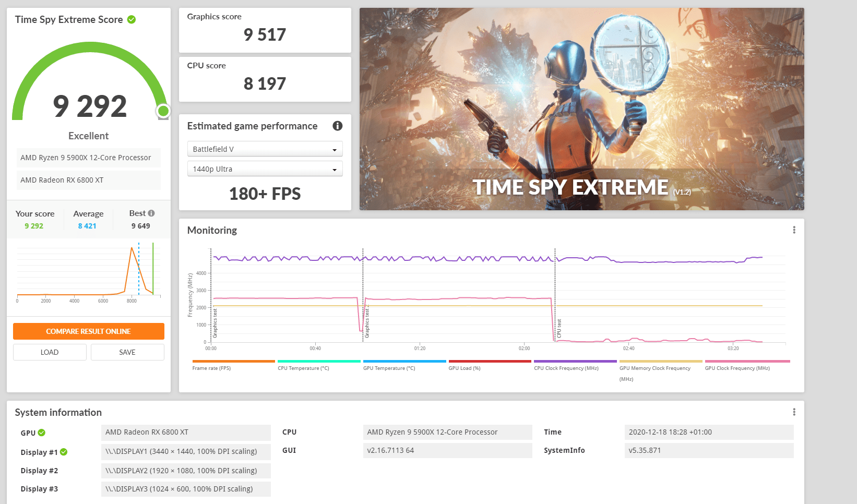This screenshot has width=857, height=504.
Task: Open the Battlefield V game dropdown
Action: click(x=265, y=149)
